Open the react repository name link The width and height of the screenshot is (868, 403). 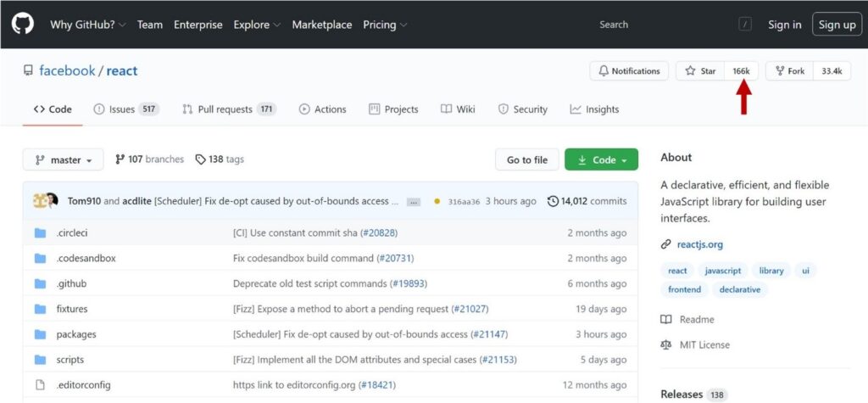tap(122, 71)
